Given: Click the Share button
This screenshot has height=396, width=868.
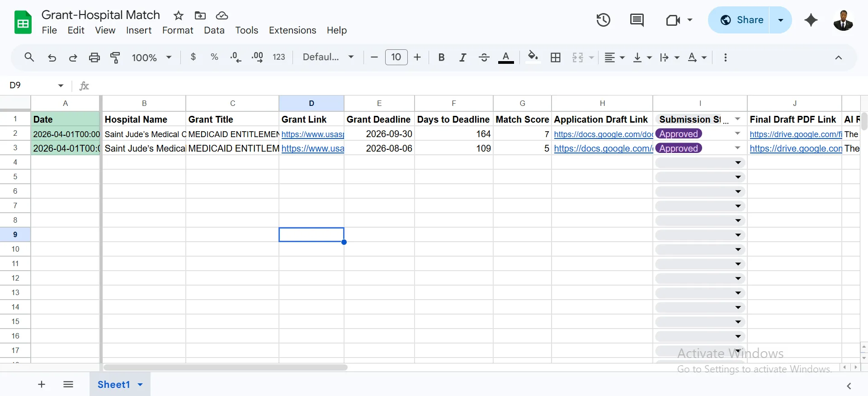Looking at the screenshot, I should (x=739, y=20).
